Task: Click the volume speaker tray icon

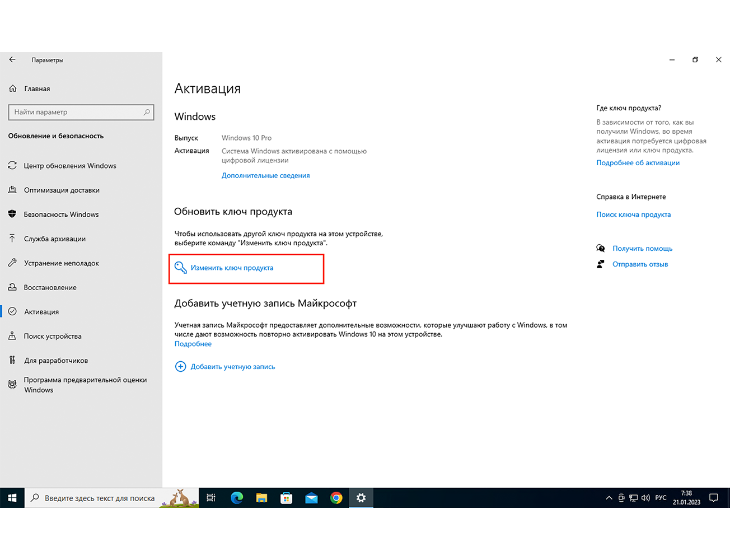Action: [x=645, y=498]
